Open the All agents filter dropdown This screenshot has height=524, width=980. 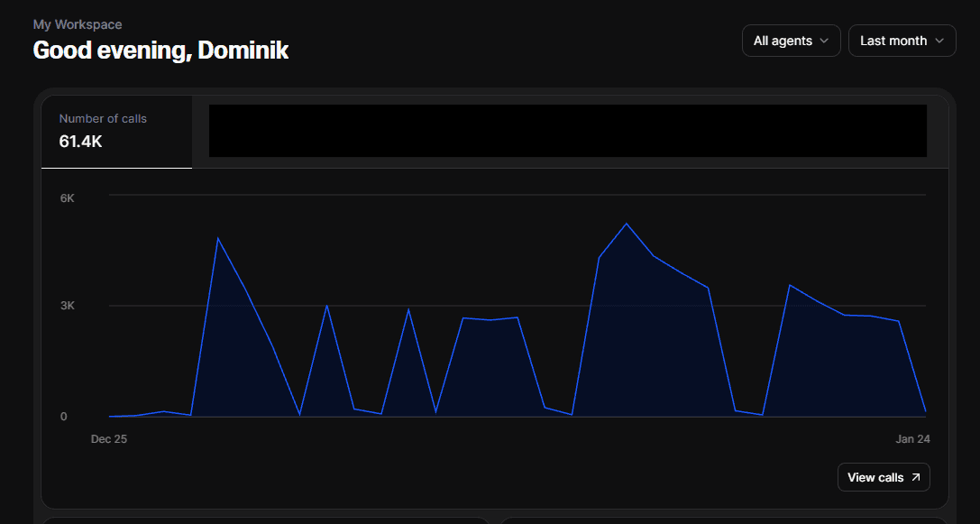coord(791,41)
